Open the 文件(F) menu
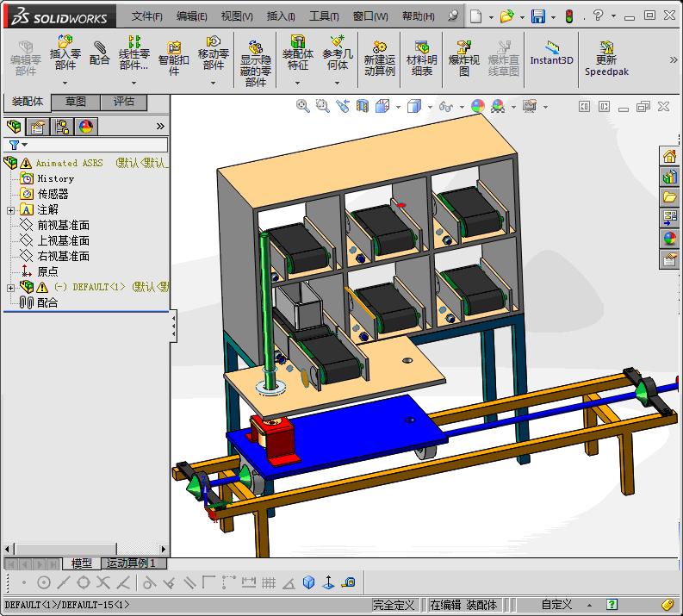683x616 pixels. point(147,16)
